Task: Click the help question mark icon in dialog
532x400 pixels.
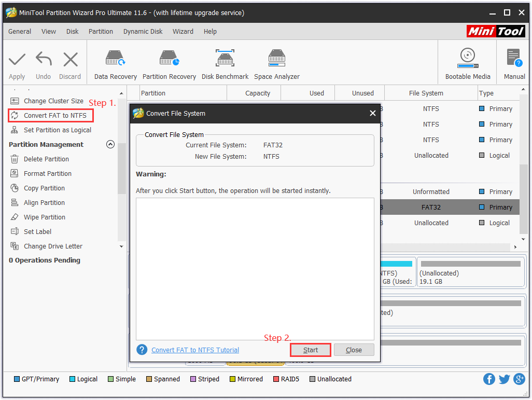Action: [x=142, y=349]
